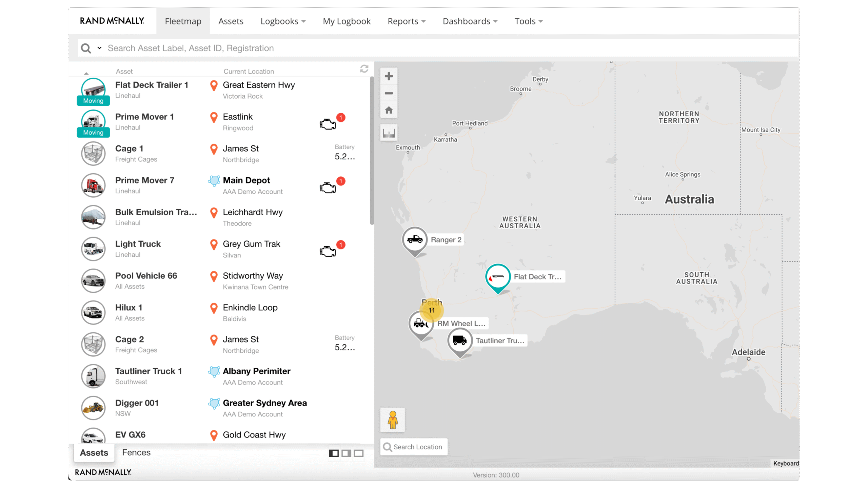Go to the Assets navigation tab
Viewport: 868px width, 488px height.
231,21
